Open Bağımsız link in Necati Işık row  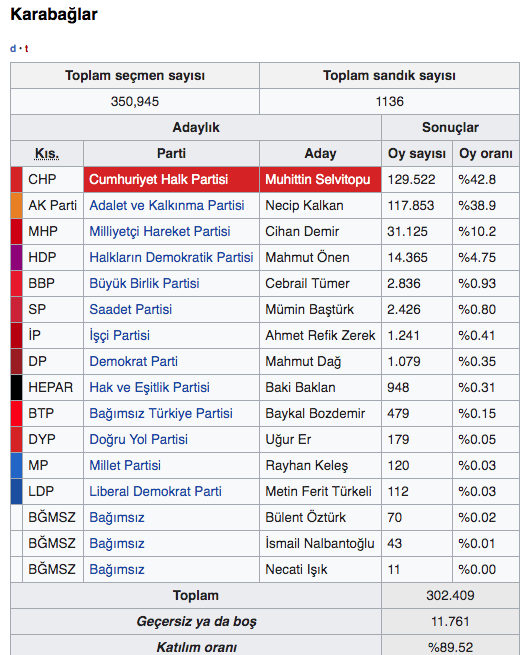117,569
